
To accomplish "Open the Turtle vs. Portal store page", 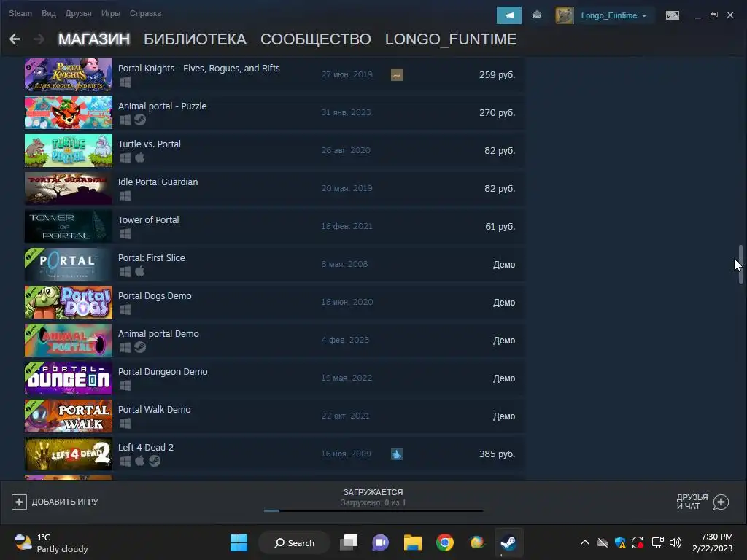I will pyautogui.click(x=274, y=150).
